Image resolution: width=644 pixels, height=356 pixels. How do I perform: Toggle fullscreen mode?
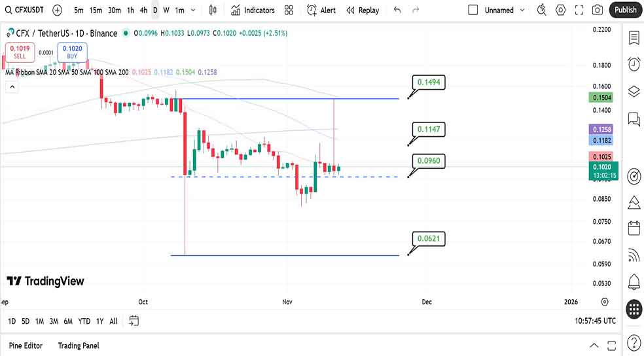pos(579,10)
